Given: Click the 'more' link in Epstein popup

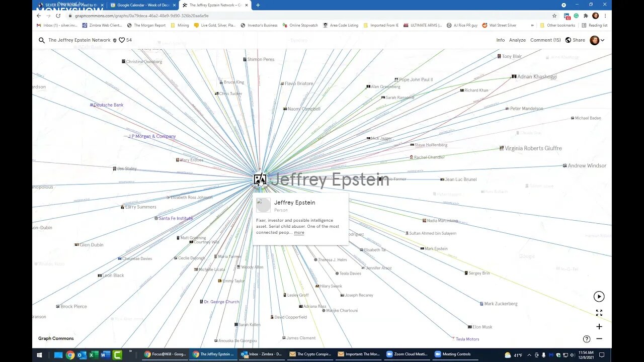Looking at the screenshot, I should [299, 232].
